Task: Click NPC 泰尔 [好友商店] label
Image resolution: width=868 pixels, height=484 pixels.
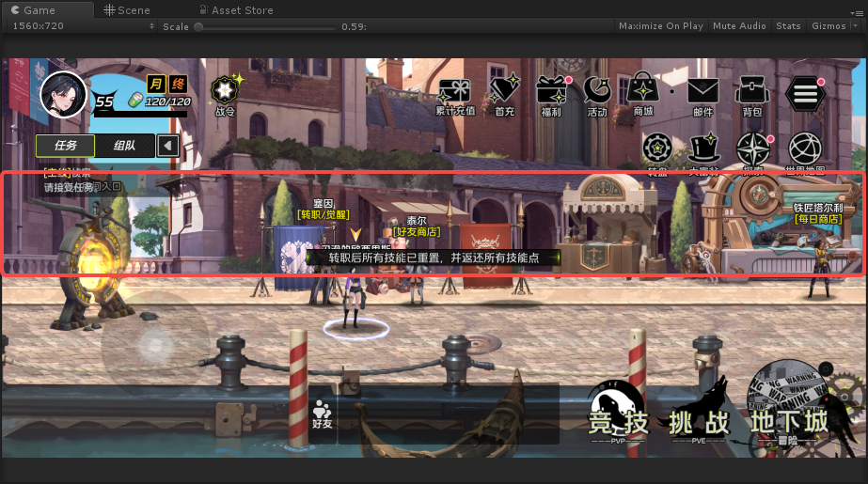Action: 417,226
